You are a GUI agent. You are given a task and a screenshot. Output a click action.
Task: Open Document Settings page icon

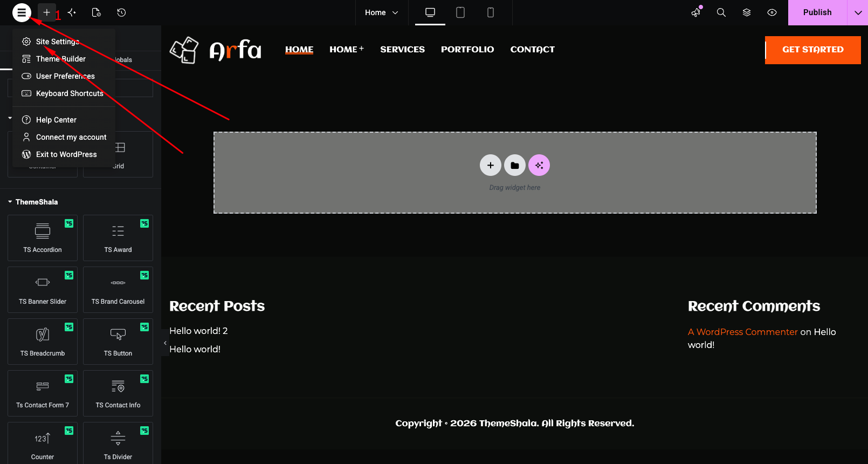click(97, 12)
